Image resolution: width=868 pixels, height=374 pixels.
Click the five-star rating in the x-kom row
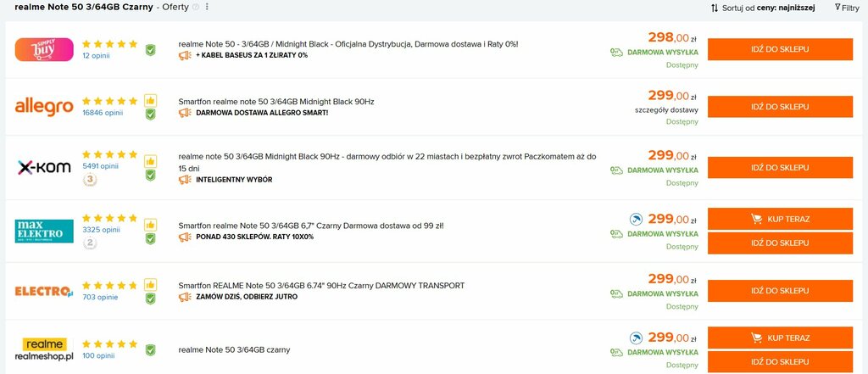[x=109, y=154]
